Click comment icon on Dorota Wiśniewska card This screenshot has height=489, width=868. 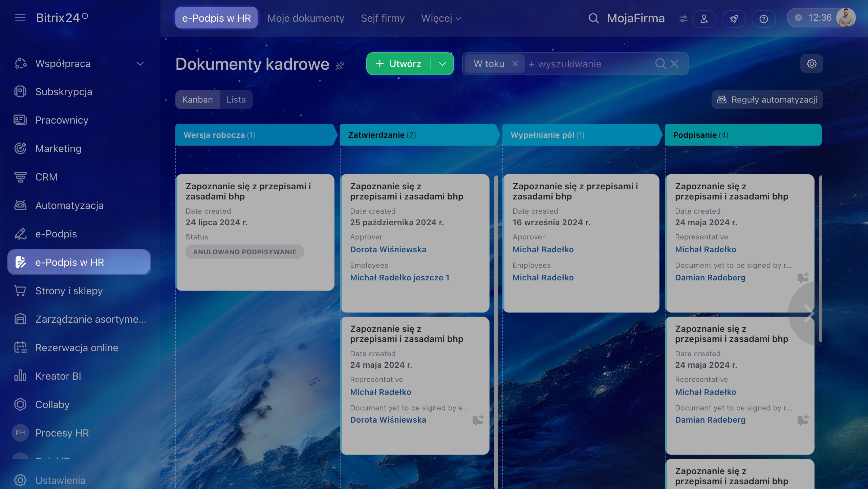point(478,420)
